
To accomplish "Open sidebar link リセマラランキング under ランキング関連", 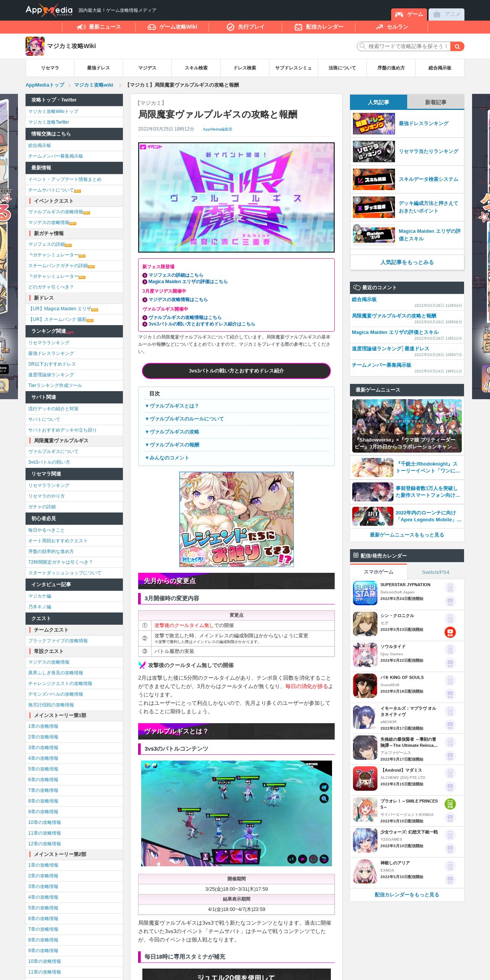I will pos(48,343).
